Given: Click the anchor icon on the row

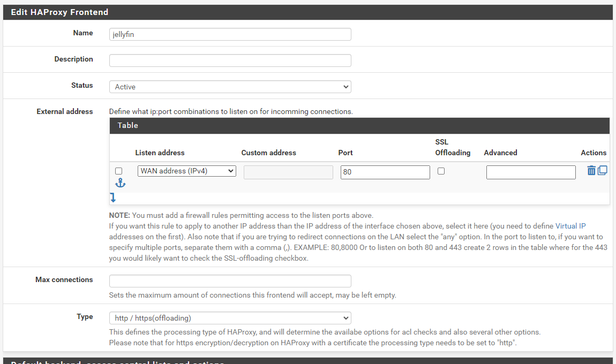Looking at the screenshot, I should click(121, 183).
